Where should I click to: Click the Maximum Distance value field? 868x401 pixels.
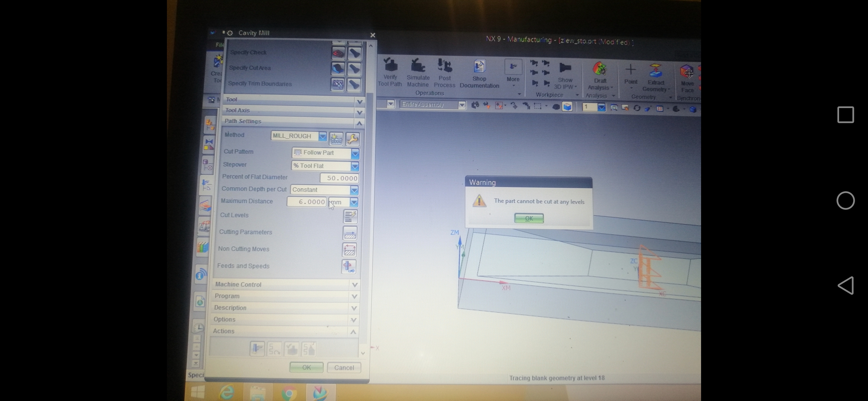[x=307, y=202]
